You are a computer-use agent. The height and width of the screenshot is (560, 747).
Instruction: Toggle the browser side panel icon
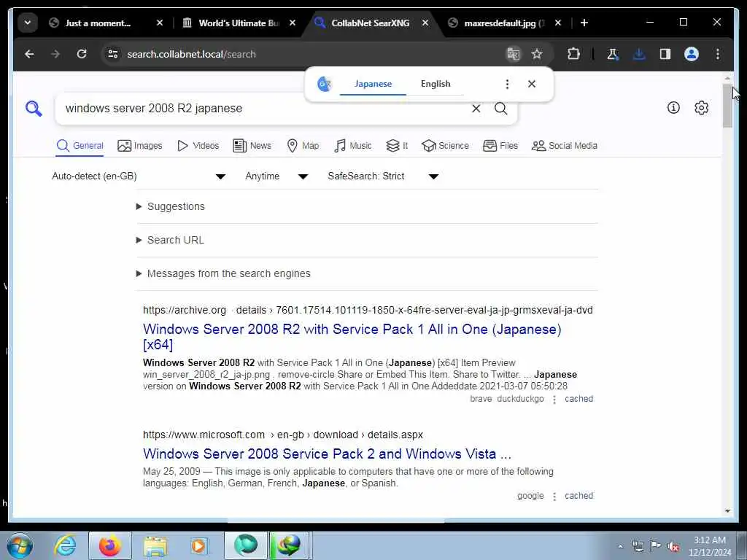tap(665, 54)
